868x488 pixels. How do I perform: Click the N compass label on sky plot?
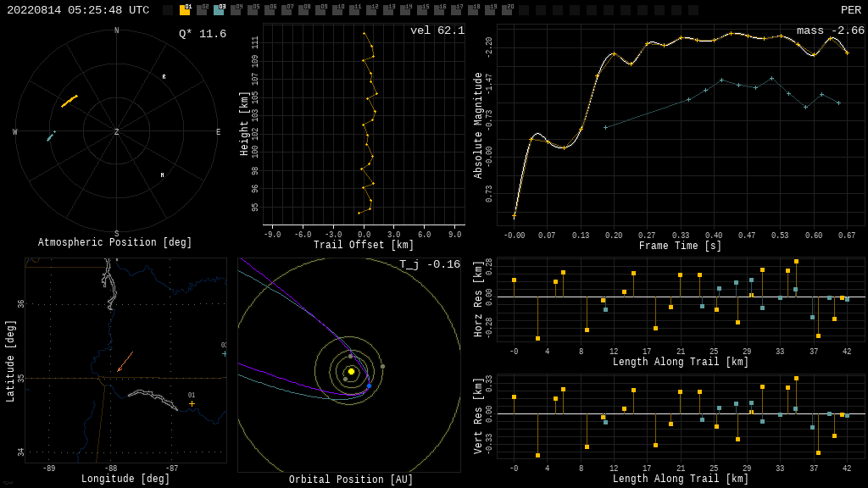click(117, 30)
